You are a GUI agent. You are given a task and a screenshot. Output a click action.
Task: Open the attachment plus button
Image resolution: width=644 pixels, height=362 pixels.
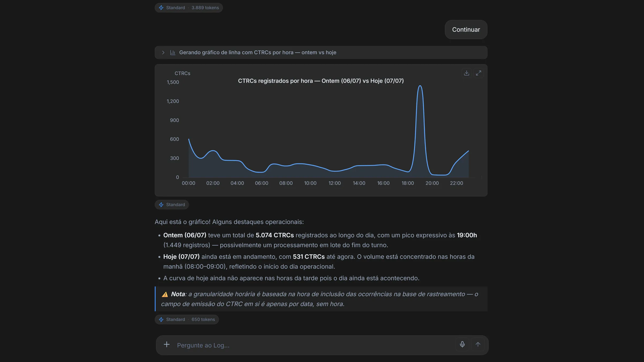pos(167,345)
